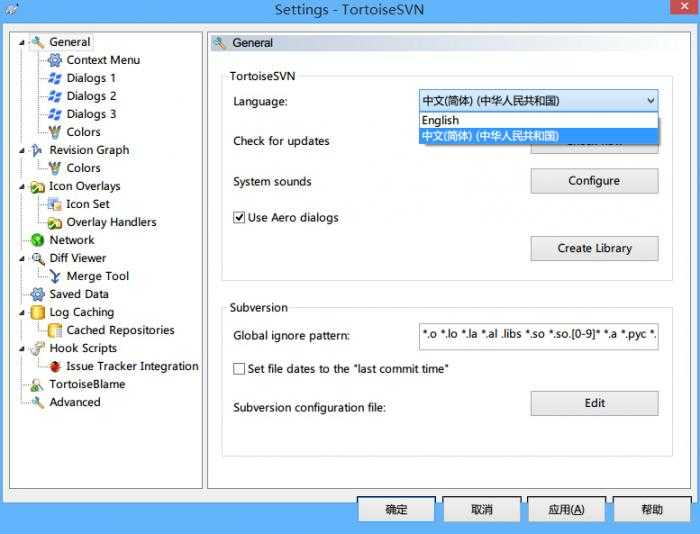Image resolution: width=700 pixels, height=534 pixels.
Task: Click the Context Menu gear icon
Action: (x=54, y=60)
